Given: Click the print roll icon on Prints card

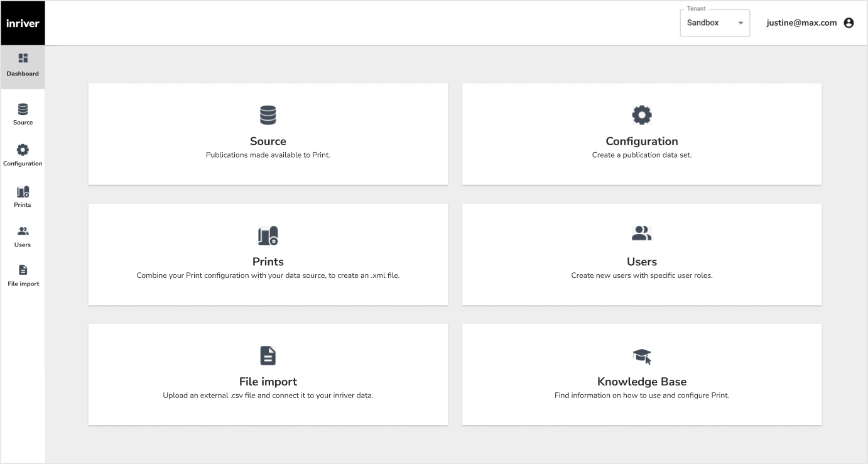Looking at the screenshot, I should [268, 236].
